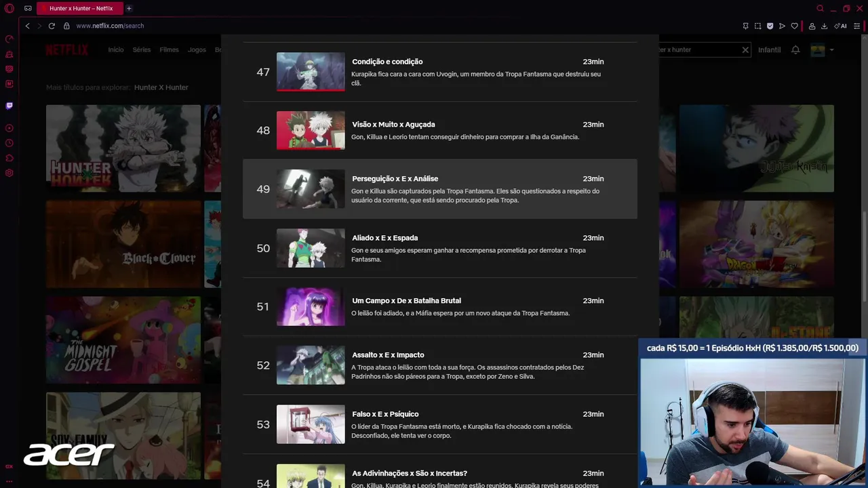The height and width of the screenshot is (488, 868).
Task: Click episode title 'Condição e condição'
Action: pyautogui.click(x=387, y=62)
